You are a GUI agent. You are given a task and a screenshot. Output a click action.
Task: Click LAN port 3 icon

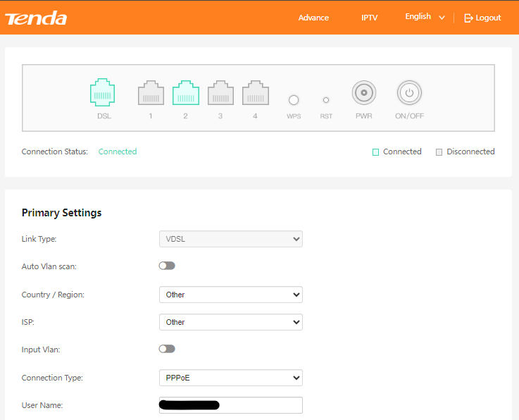(220, 93)
